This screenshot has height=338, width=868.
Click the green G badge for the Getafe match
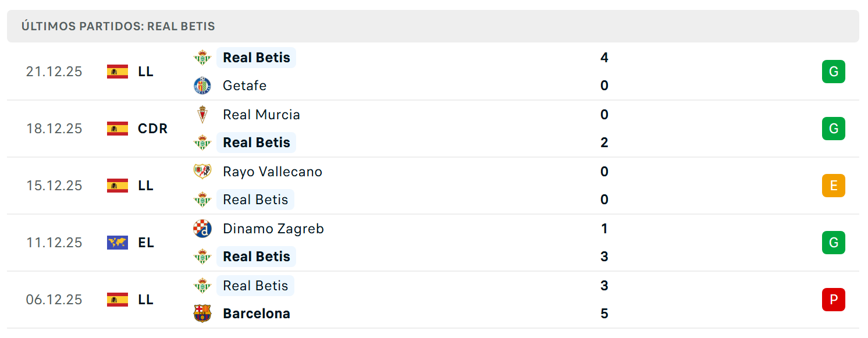coord(834,72)
